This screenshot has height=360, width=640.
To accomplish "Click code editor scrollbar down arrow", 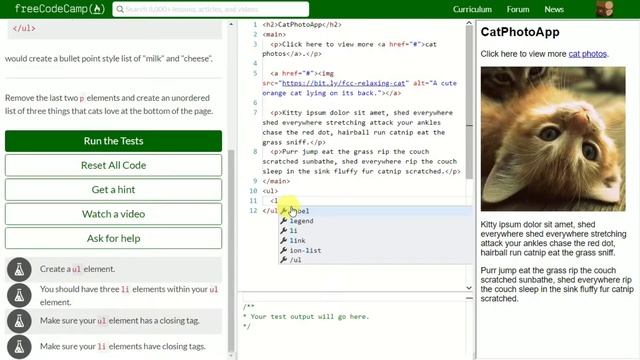I will coord(469,288).
